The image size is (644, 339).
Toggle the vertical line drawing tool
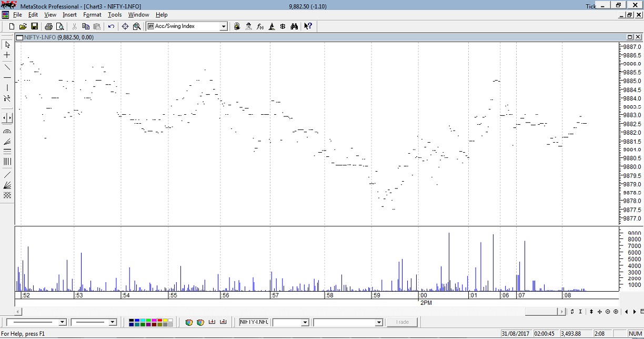7,88
